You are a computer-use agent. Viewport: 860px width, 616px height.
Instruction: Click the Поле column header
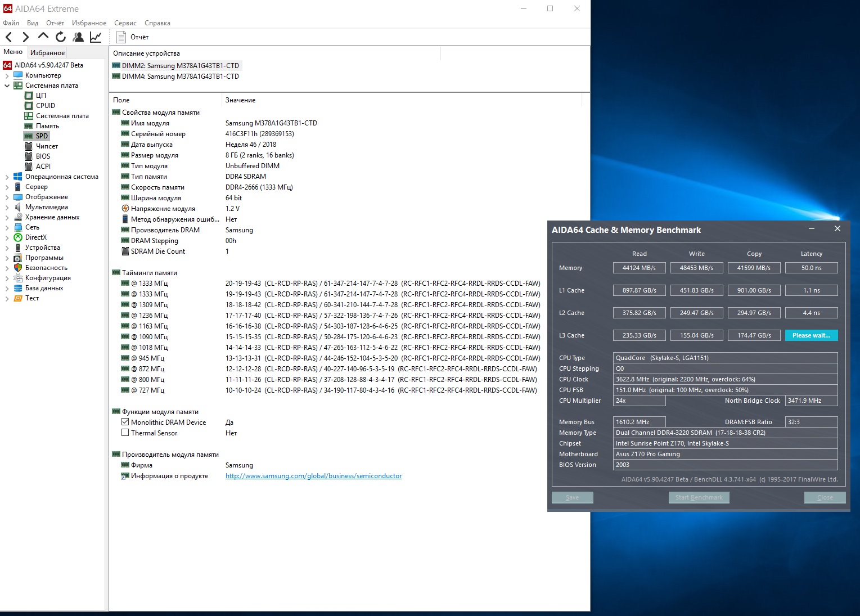(121, 100)
